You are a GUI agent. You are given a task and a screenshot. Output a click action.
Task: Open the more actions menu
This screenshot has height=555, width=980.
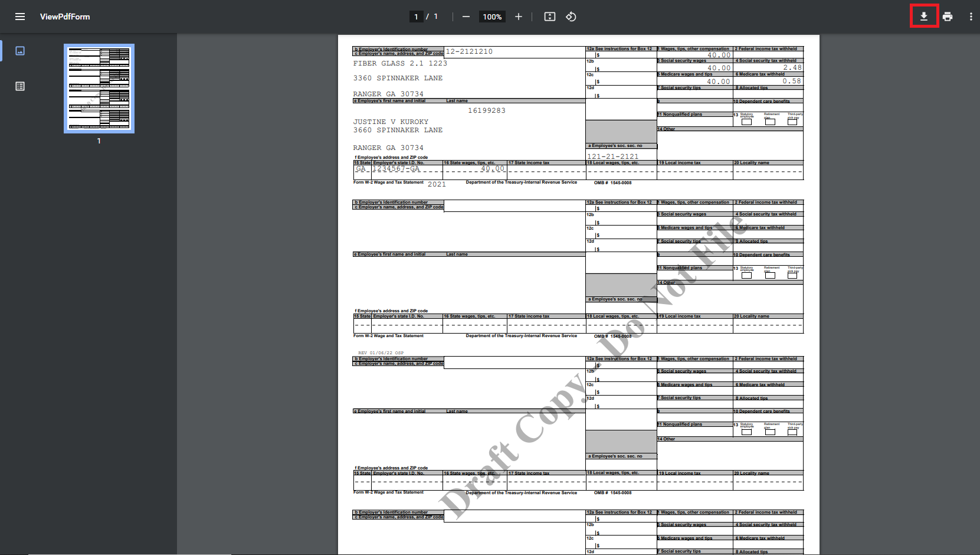(x=971, y=17)
